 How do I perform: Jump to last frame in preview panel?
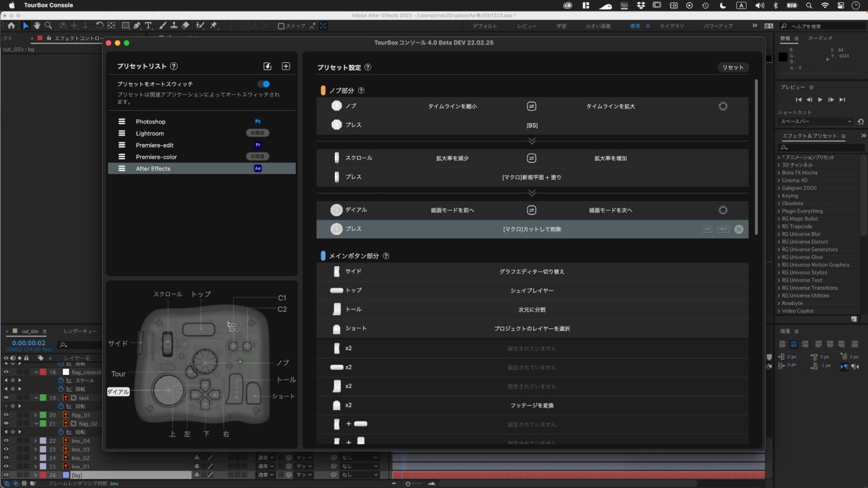842,99
